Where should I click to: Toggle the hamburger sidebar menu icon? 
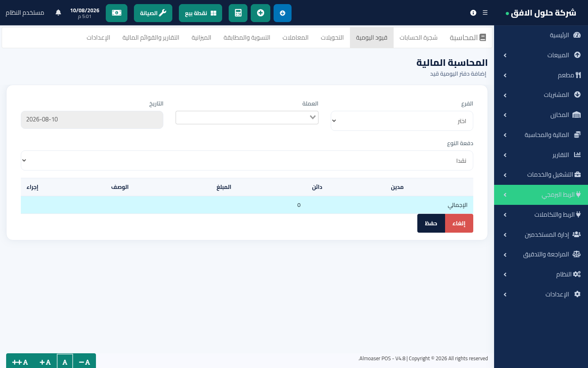pos(485,13)
